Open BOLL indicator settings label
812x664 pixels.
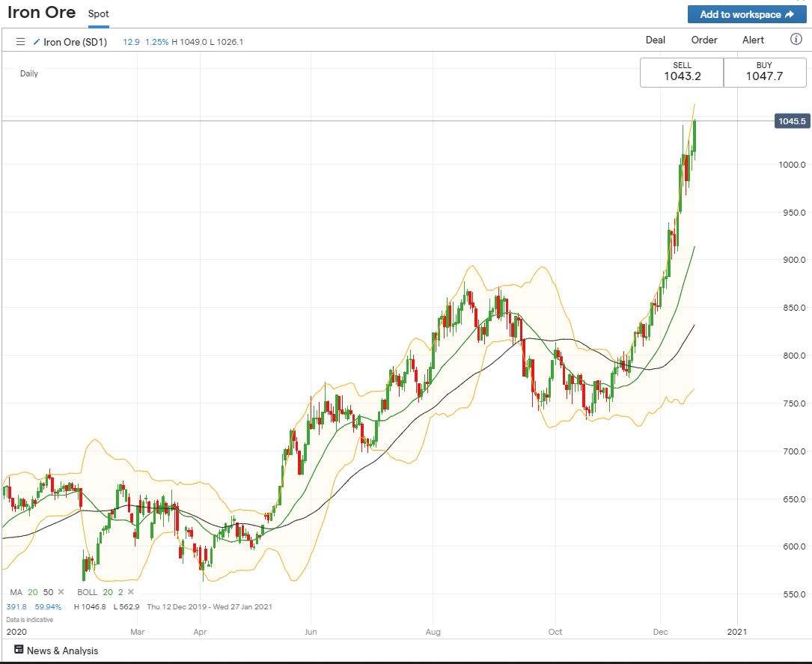(87, 592)
